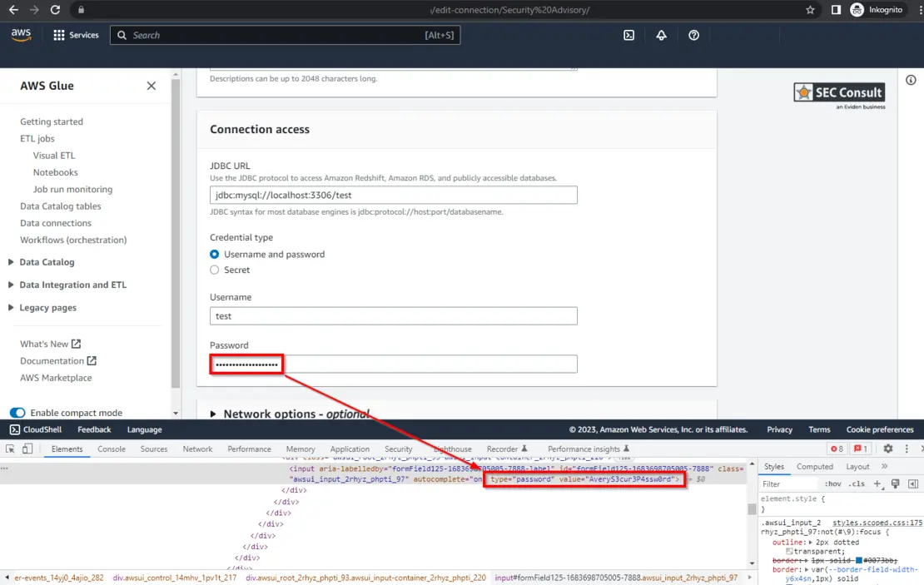Click the DevTools issues count badge
This screenshot has width=924, height=585.
(861, 449)
